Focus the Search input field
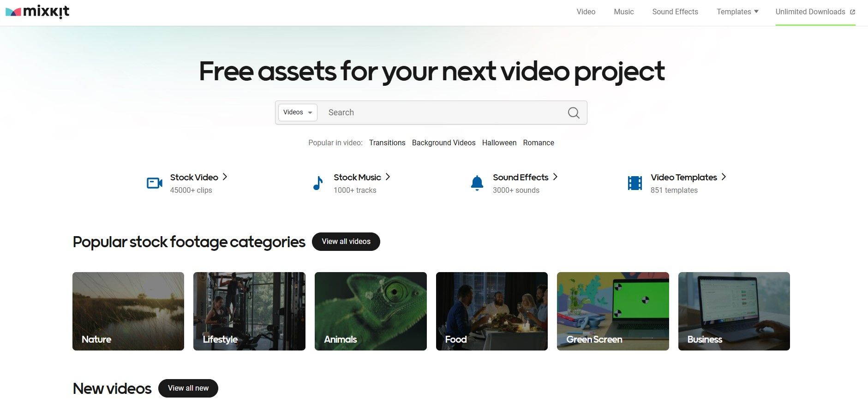The image size is (868, 404). click(443, 113)
